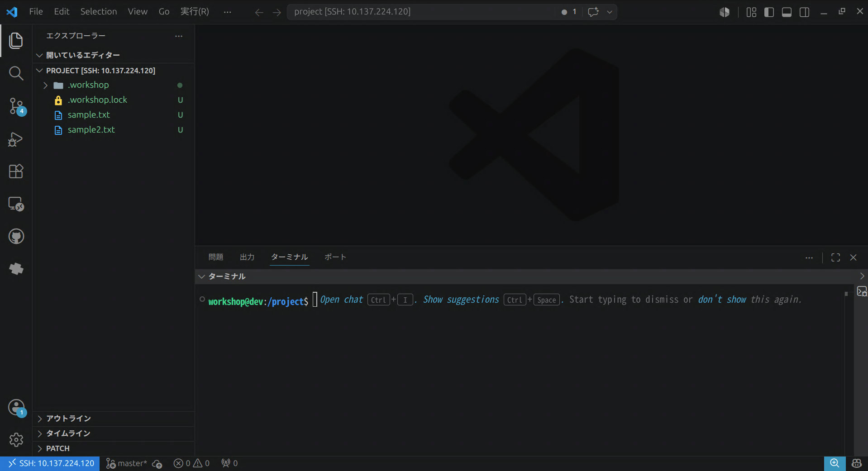Viewport: 868px width, 471px height.
Task: Show more menus via title bar ellipsis
Action: click(227, 12)
